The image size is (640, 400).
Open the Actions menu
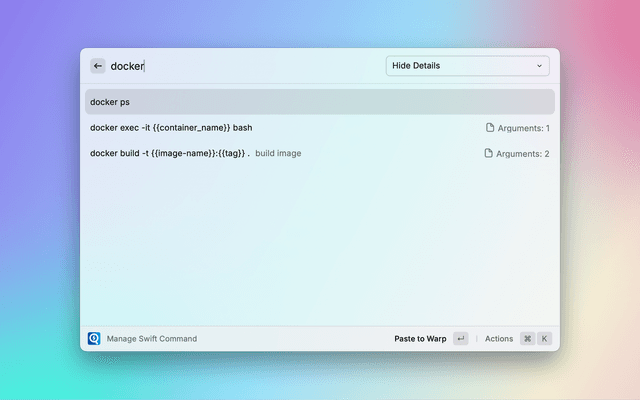point(499,339)
